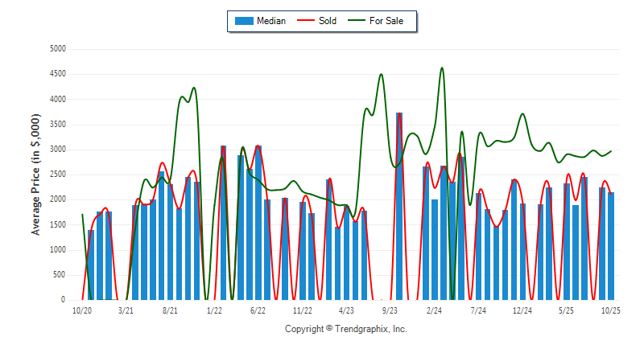Viewport: 644px width, 349px height.
Task: Click the 10/20 x-axis label
Action: [82, 310]
